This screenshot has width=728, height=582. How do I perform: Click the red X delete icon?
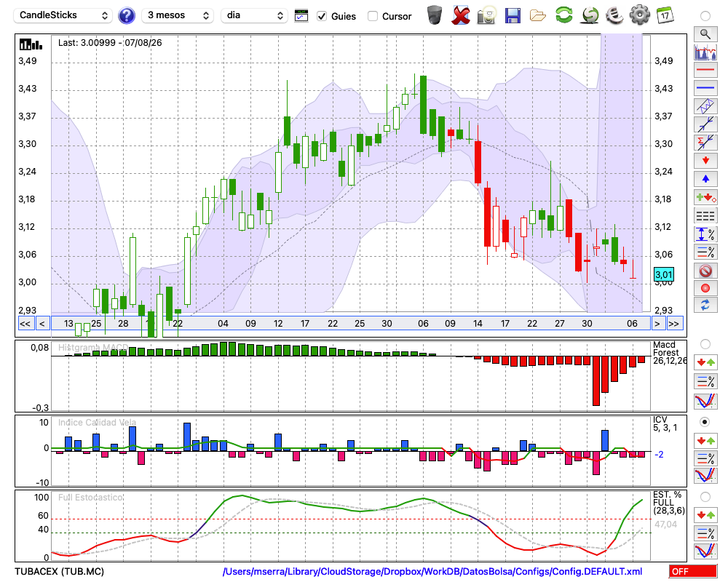point(461,15)
